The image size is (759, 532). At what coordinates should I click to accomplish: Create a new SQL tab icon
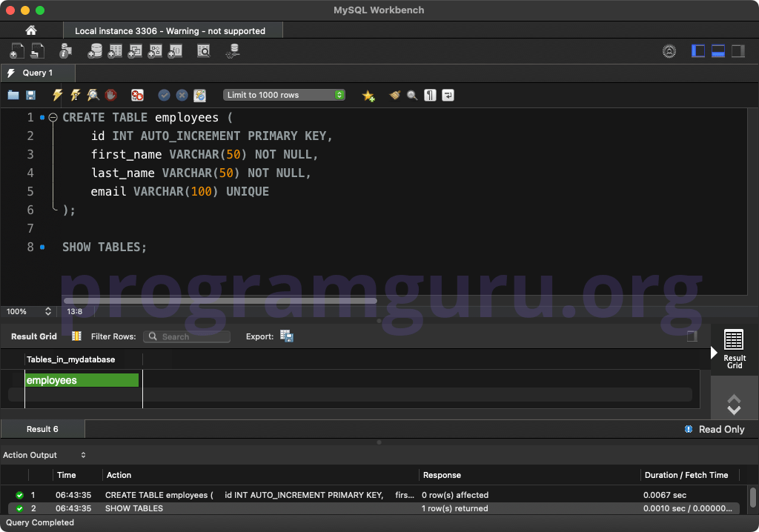point(16,51)
